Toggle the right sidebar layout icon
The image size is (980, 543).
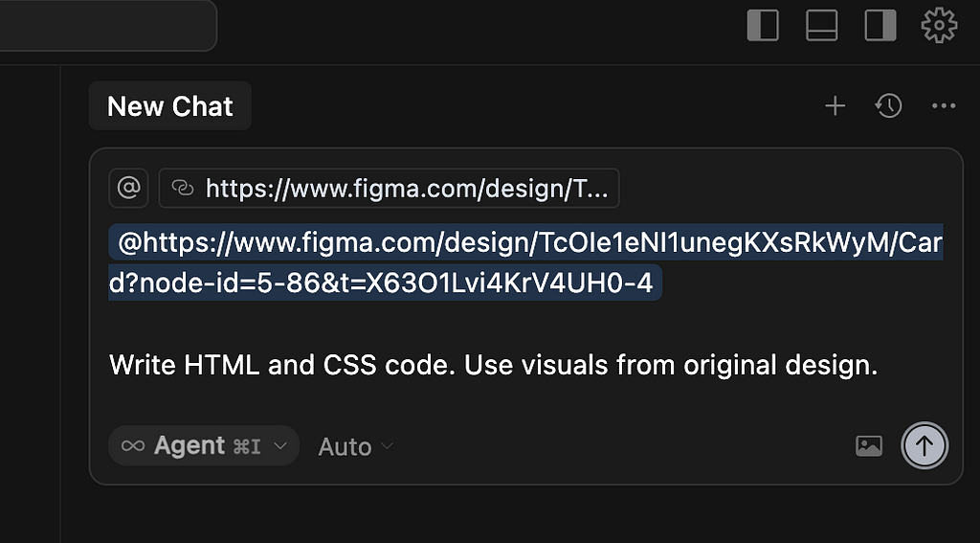point(880,26)
